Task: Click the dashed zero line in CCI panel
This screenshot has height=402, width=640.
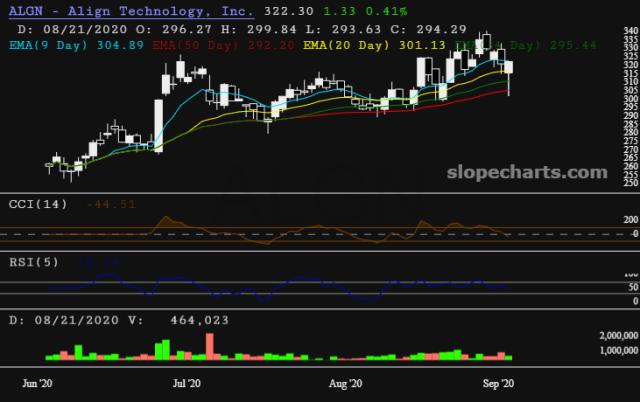Action: (300, 234)
